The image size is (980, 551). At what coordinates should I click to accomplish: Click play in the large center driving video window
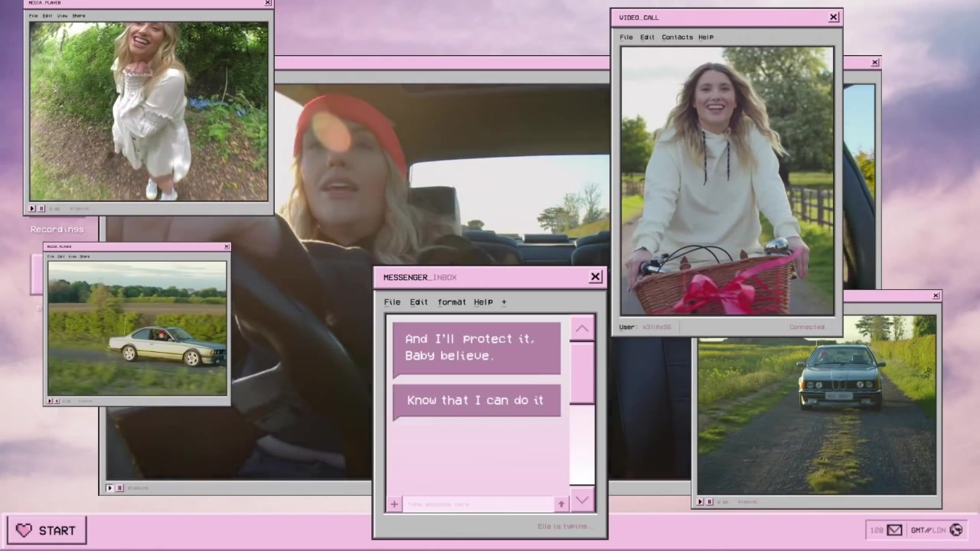coord(109,487)
